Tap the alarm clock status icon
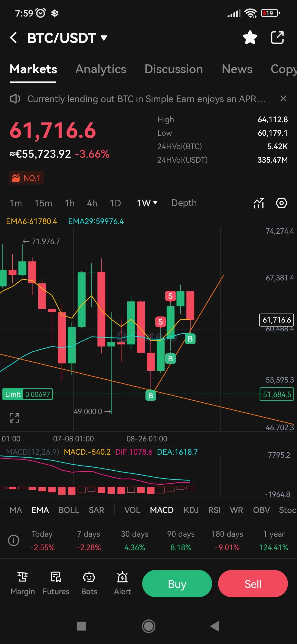 (41, 13)
